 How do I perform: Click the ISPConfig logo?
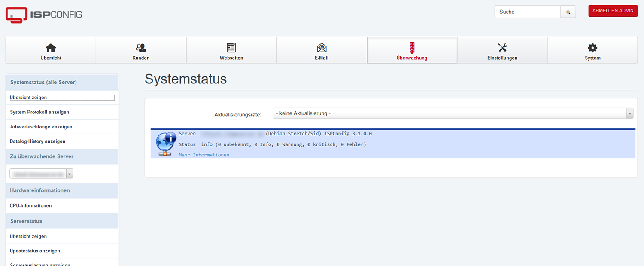[x=44, y=14]
